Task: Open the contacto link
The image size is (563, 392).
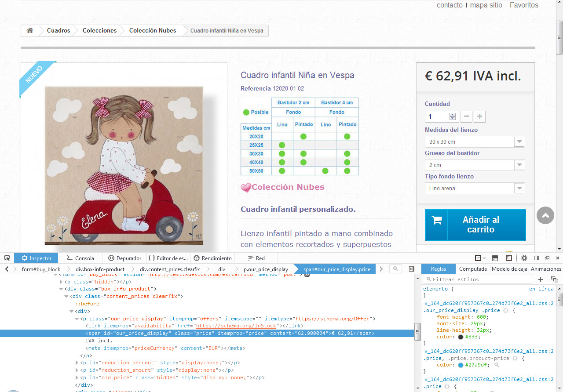Action: pos(450,5)
